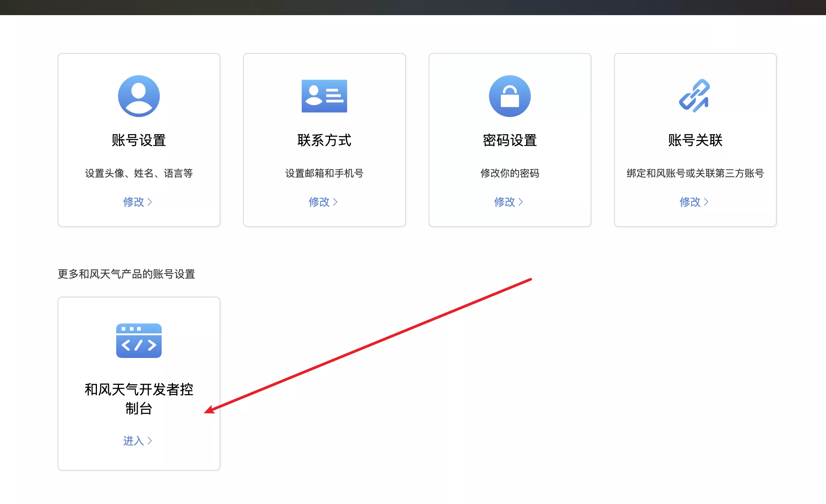Click the 账号关联 card title

pos(695,140)
